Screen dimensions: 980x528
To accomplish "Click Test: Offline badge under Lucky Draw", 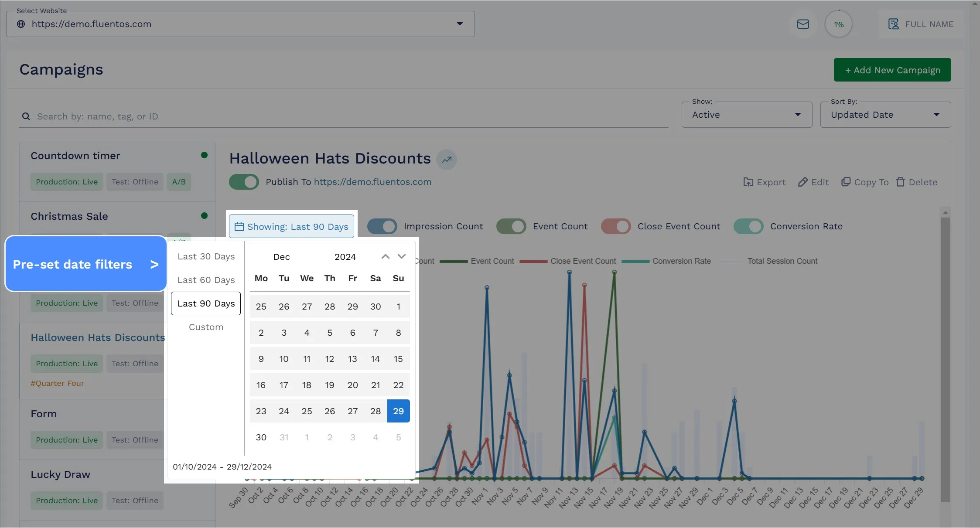I will 135,501.
